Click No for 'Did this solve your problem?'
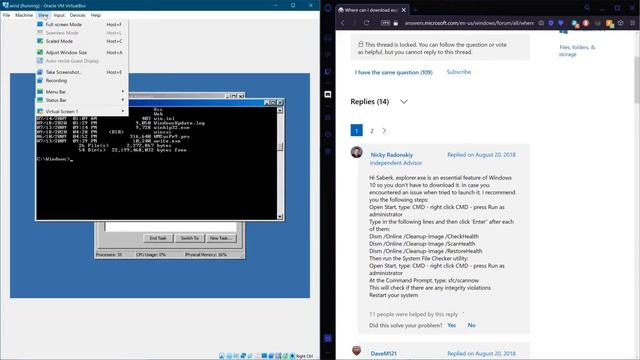The image size is (640, 360). (471, 325)
